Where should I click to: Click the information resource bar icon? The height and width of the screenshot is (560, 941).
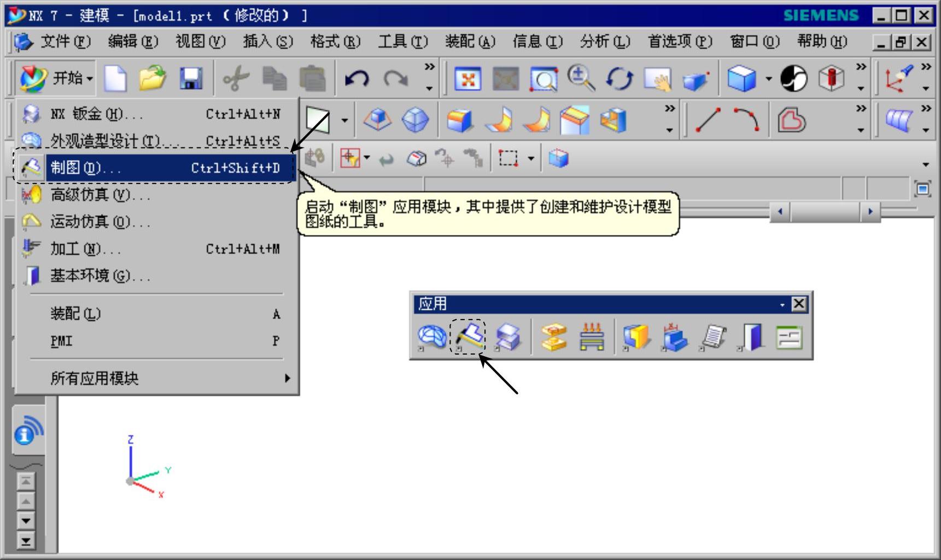(x=28, y=431)
